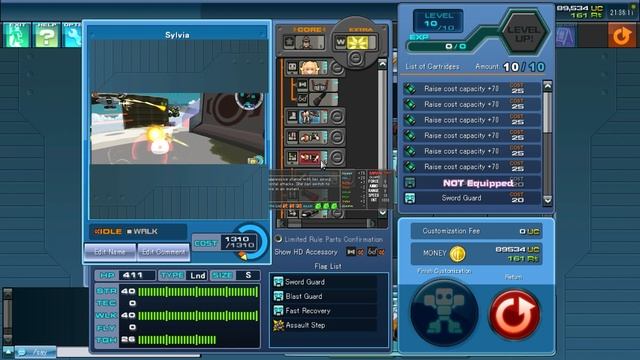Remove the head part with its minus button
This screenshot has width=640, height=360.
(337, 68)
